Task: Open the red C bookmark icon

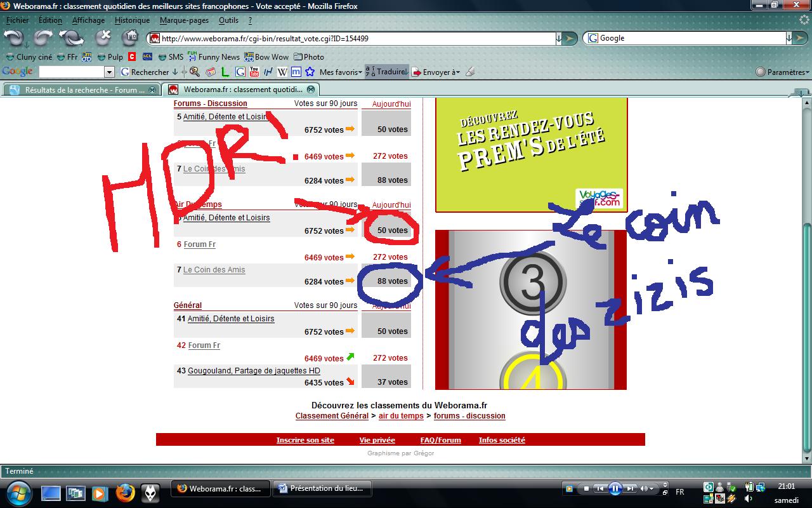Action: coord(132,57)
